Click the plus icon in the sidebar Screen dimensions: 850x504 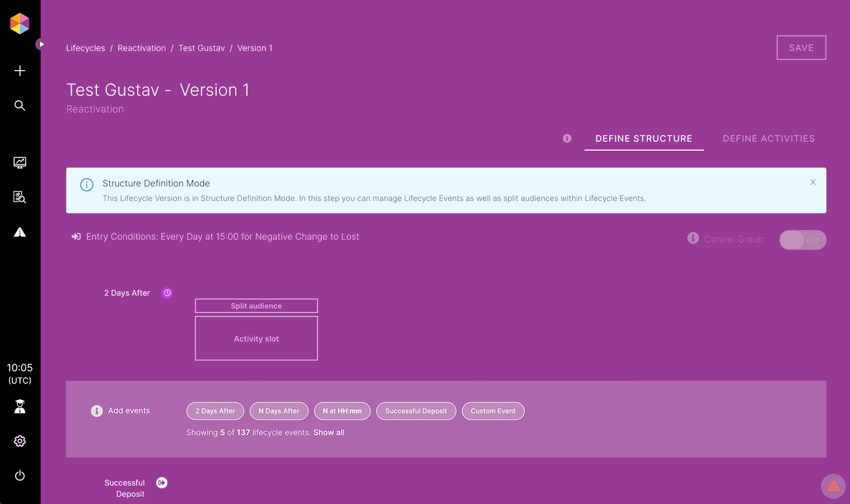(x=20, y=71)
